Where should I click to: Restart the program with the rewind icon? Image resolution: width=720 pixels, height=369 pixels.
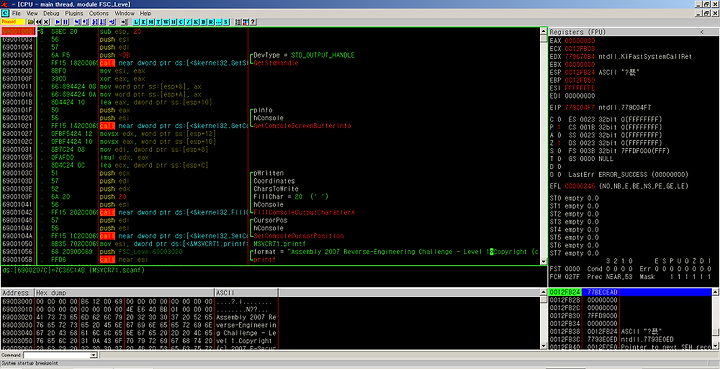[x=39, y=22]
